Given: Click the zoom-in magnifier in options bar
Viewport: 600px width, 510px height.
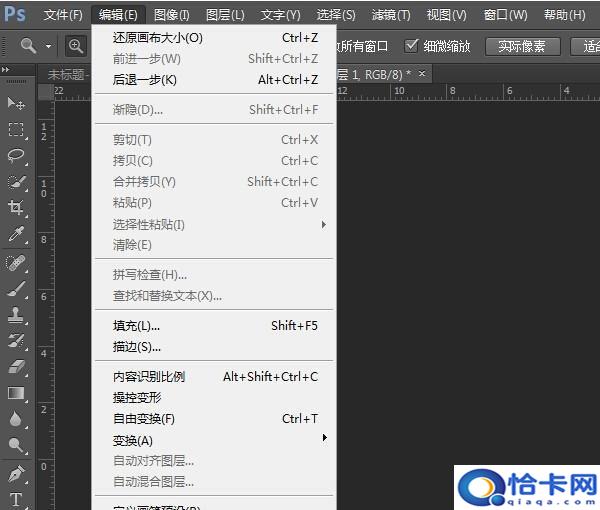Looking at the screenshot, I should pos(77,46).
